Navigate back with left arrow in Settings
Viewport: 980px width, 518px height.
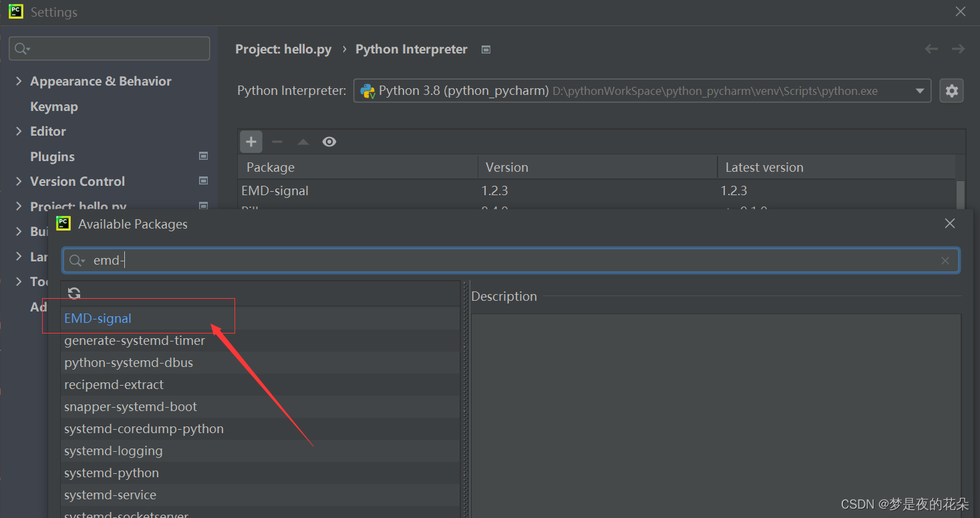[x=931, y=49]
